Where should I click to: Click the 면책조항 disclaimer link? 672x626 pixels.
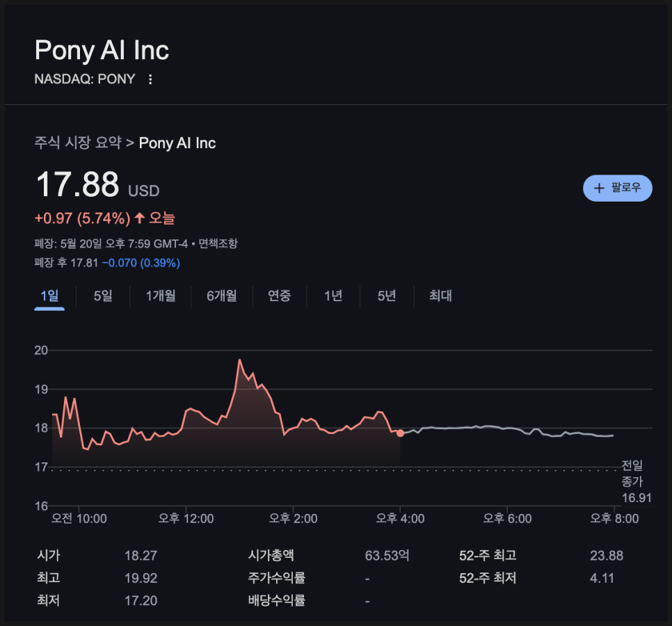tap(218, 244)
